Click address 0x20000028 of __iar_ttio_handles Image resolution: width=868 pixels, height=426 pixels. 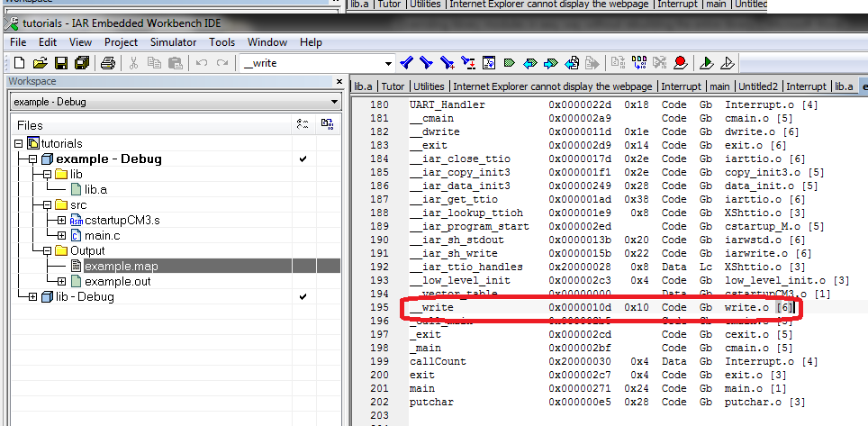point(580,267)
